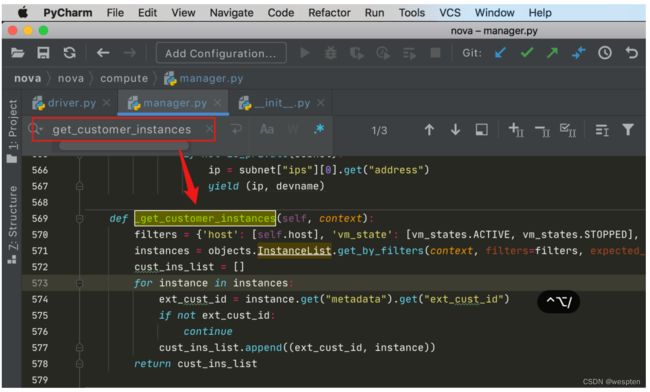Open the Edit menu
Screen dimensions: 650x392
[147, 13]
